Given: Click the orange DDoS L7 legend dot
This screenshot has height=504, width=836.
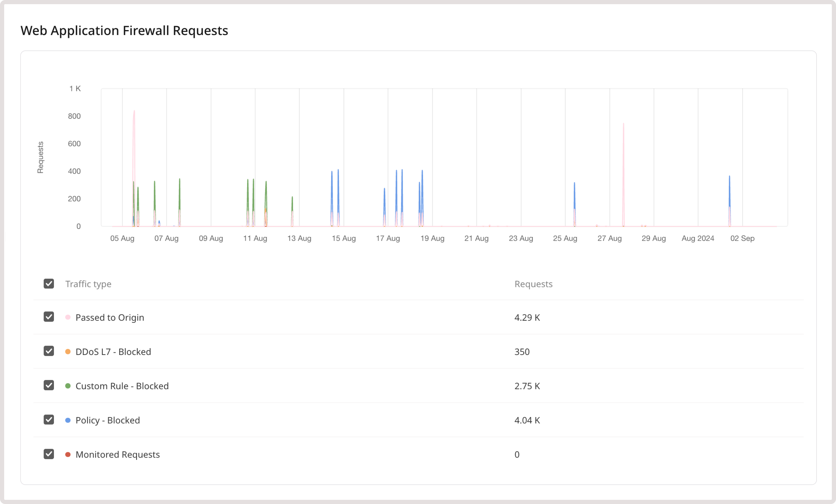Looking at the screenshot, I should pos(68,351).
